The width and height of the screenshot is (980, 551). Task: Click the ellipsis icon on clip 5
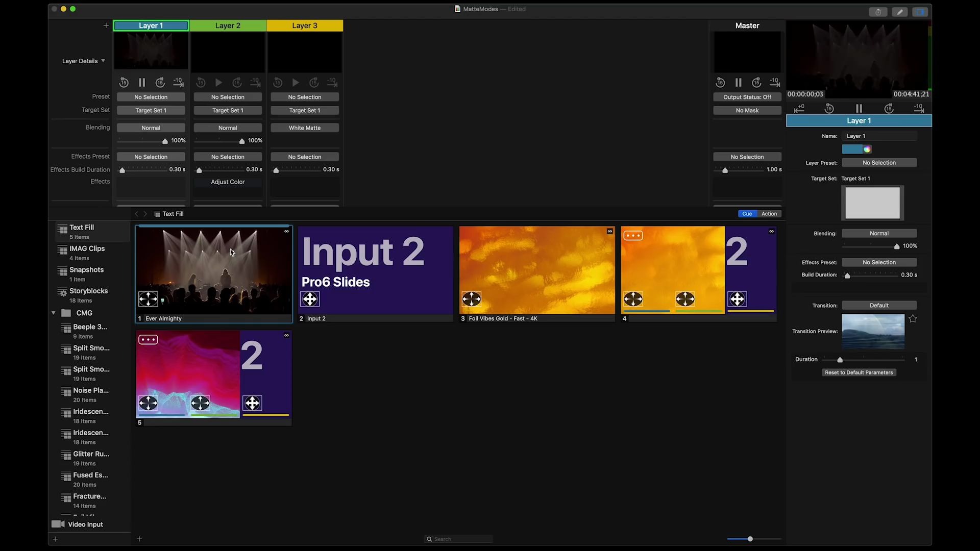coord(148,338)
